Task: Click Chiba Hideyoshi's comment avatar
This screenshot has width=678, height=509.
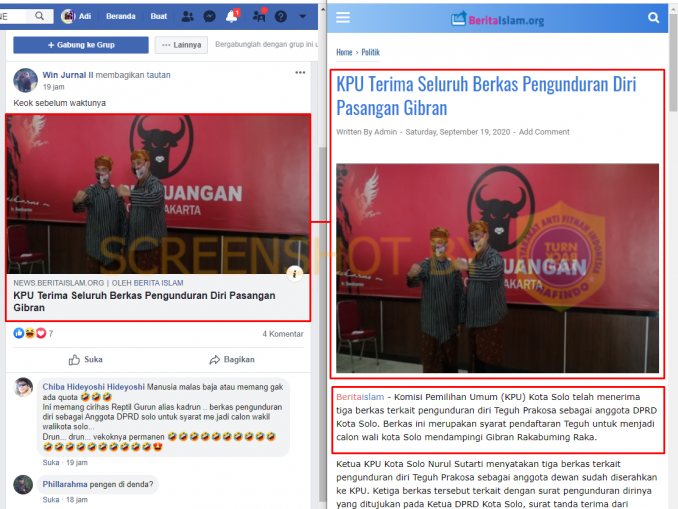Action: (x=23, y=387)
